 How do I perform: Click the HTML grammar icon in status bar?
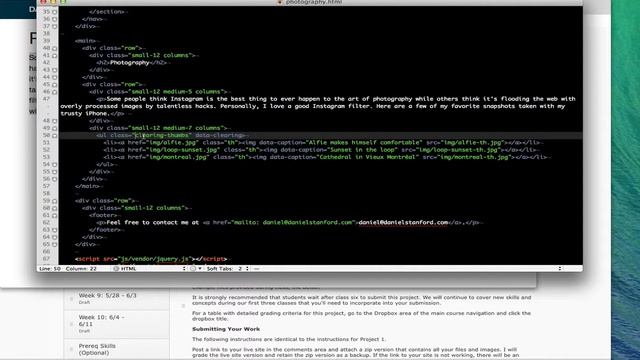tap(116, 269)
